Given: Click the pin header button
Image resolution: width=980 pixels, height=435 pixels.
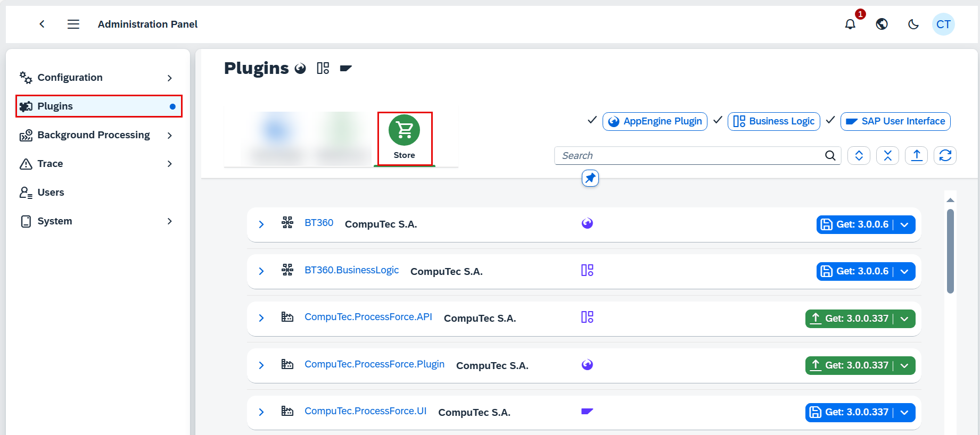Looking at the screenshot, I should (590, 178).
